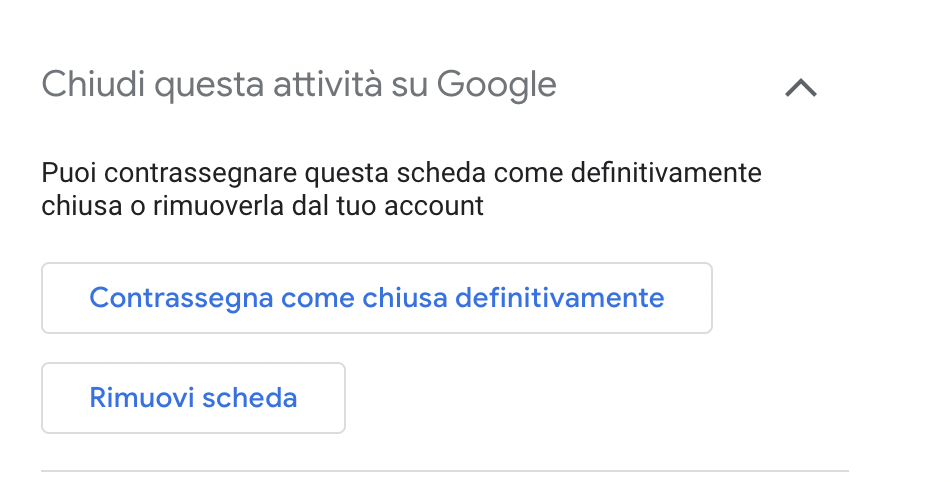Click the description text about closing the listing
This screenshot has width=950, height=482.
pyautogui.click(x=401, y=190)
